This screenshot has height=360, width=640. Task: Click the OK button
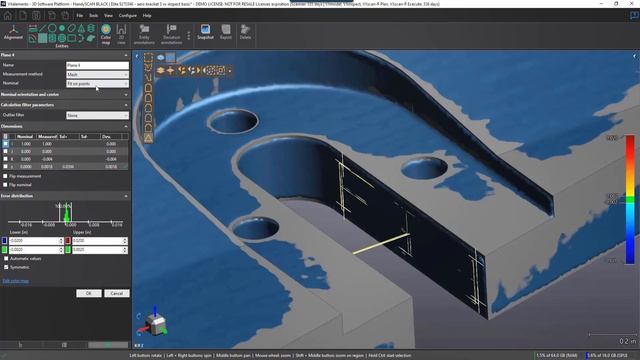pos(89,293)
